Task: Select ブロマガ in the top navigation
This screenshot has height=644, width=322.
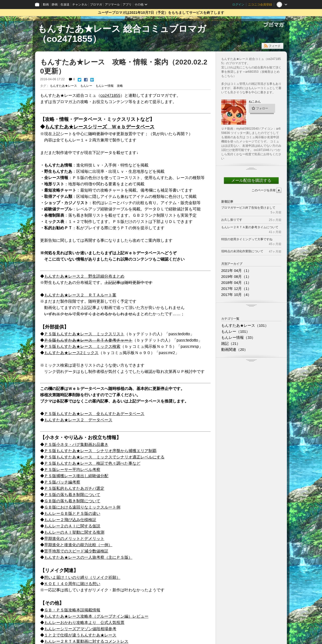Action: (x=96, y=5)
